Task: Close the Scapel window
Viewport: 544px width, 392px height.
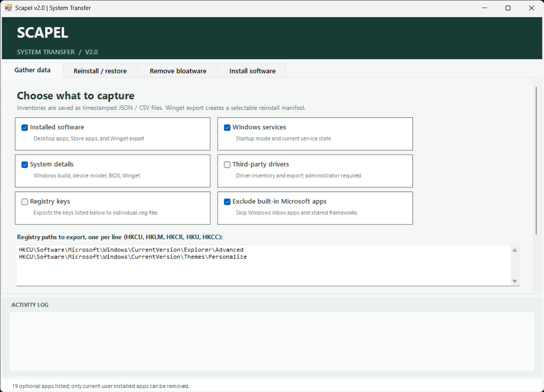Action: (x=532, y=8)
